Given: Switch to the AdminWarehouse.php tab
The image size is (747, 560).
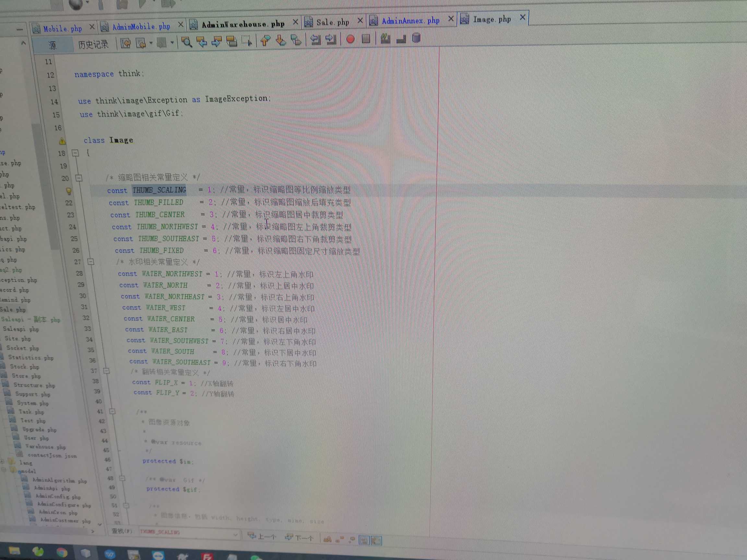Looking at the screenshot, I should coord(243,25).
